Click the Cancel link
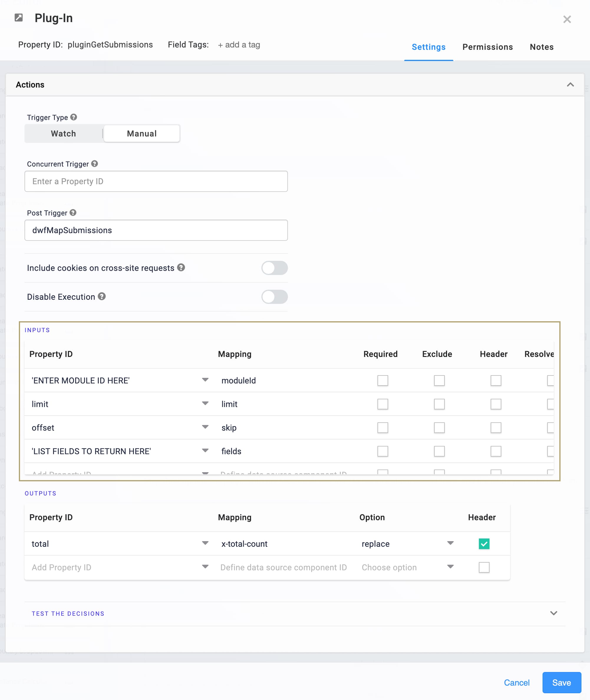Viewport: 590px width, 700px height. coord(516,683)
